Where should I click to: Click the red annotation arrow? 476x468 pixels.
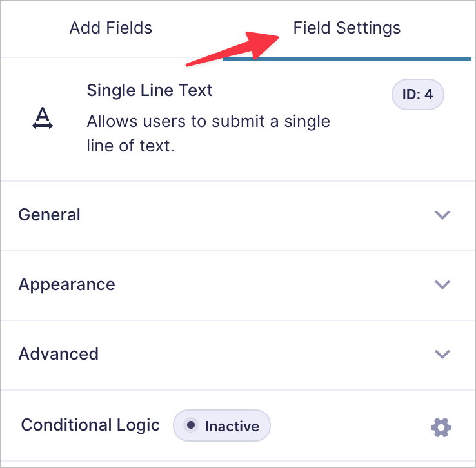pyautogui.click(x=233, y=48)
